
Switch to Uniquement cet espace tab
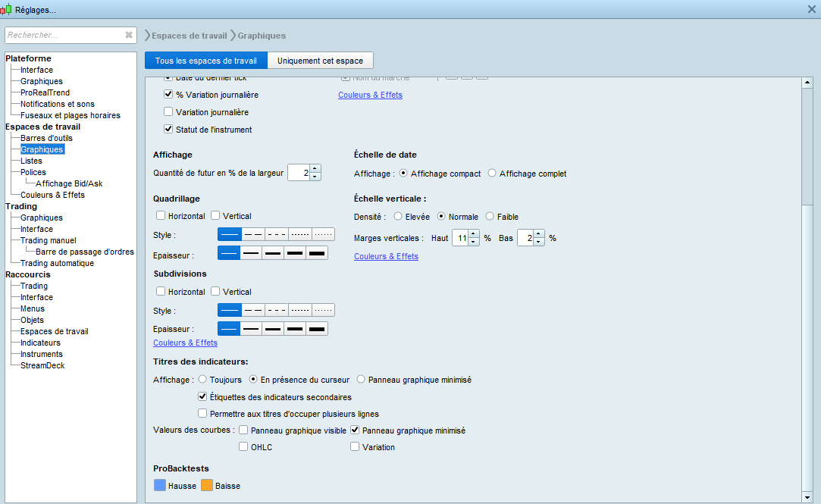point(320,61)
